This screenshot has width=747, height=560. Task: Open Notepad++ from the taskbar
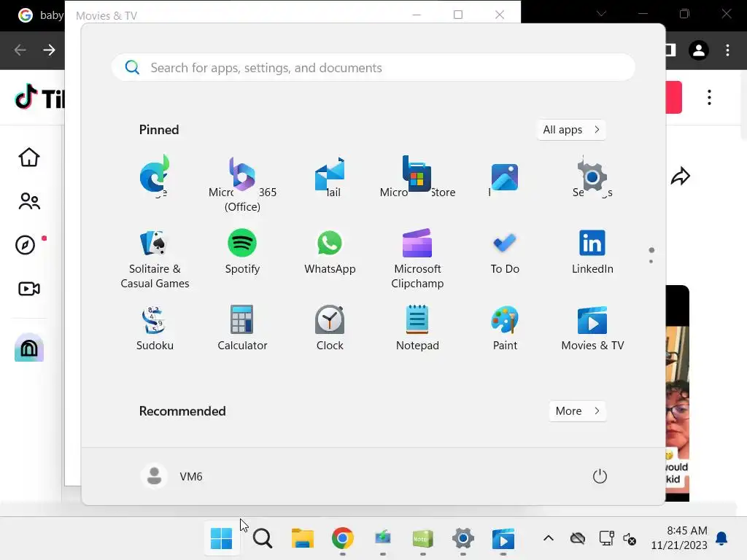point(422,539)
